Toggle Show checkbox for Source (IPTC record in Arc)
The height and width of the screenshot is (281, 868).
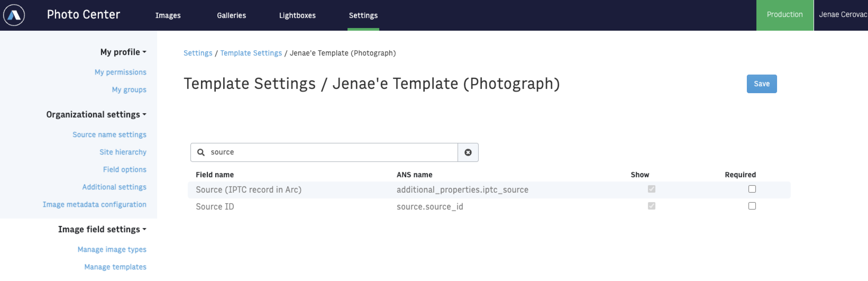651,189
